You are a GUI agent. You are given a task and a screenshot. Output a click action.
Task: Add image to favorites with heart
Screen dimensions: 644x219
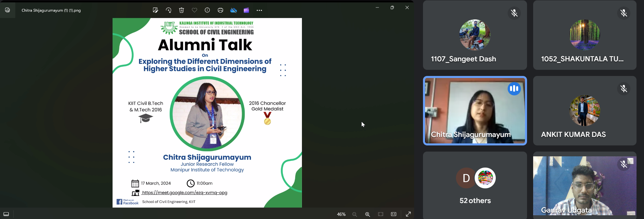pos(194,10)
